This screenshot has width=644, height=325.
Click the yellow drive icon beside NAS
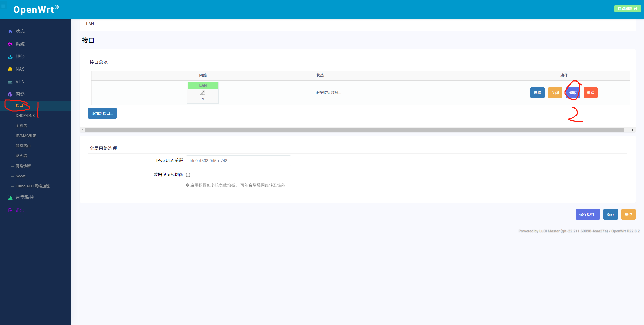click(10, 69)
